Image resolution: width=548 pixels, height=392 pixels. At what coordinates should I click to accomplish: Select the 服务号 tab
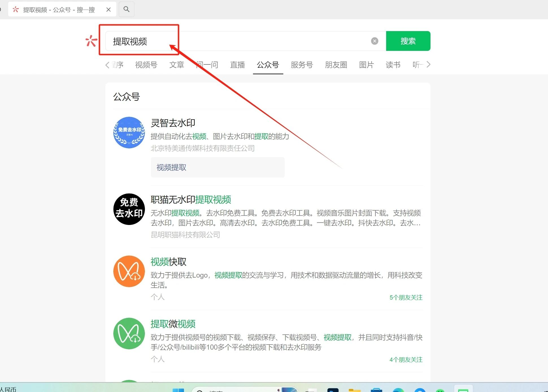(x=302, y=65)
